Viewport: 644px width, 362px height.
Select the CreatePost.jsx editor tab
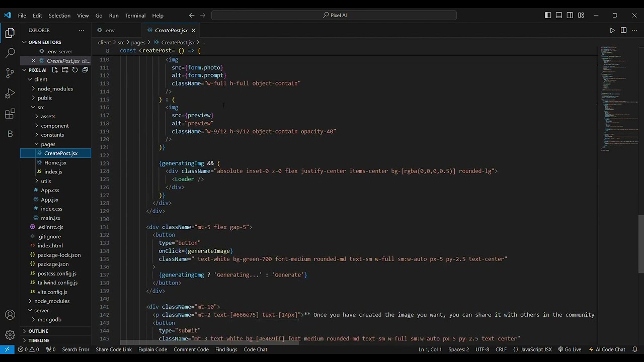pos(171,30)
